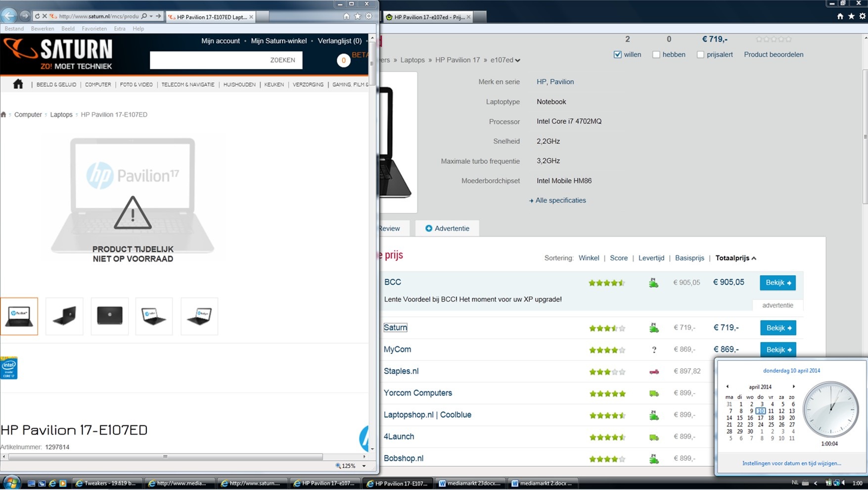Image resolution: width=868 pixels, height=490 pixels.
Task: Toggle Totaalprijs sort direction
Action: pyautogui.click(x=736, y=258)
